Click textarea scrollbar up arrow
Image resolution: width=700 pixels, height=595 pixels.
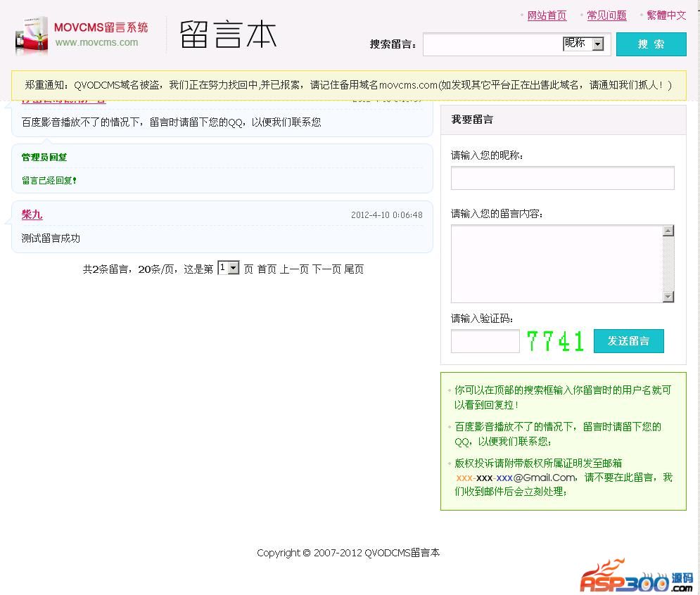coord(668,231)
